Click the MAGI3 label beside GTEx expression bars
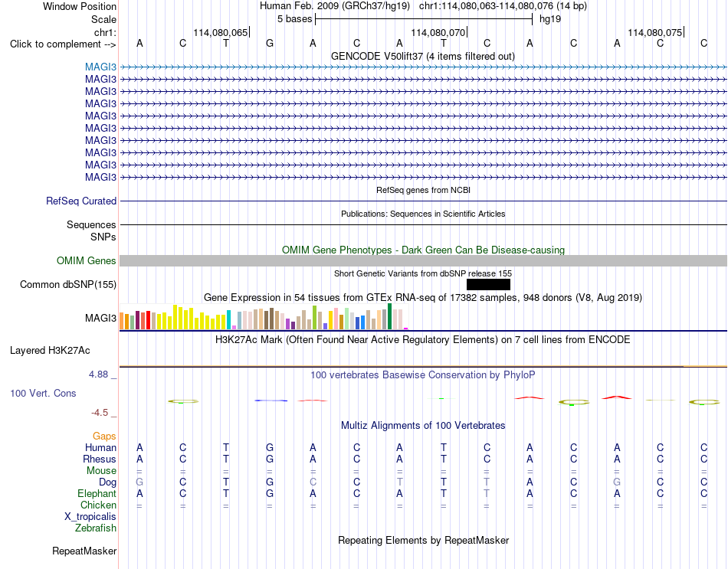Screen dimensions: 728x569 (100, 318)
